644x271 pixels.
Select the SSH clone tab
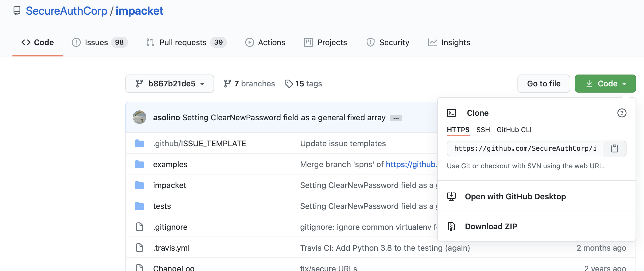(x=483, y=130)
